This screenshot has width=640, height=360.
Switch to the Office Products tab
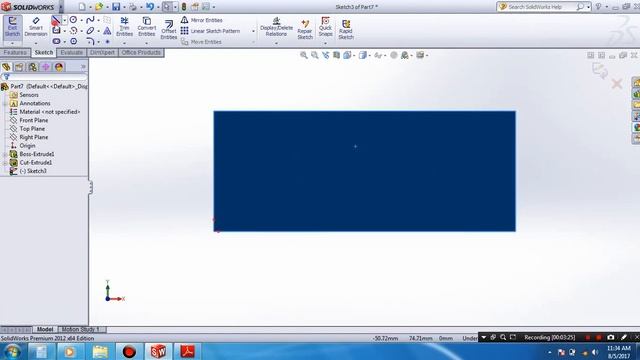(141, 53)
